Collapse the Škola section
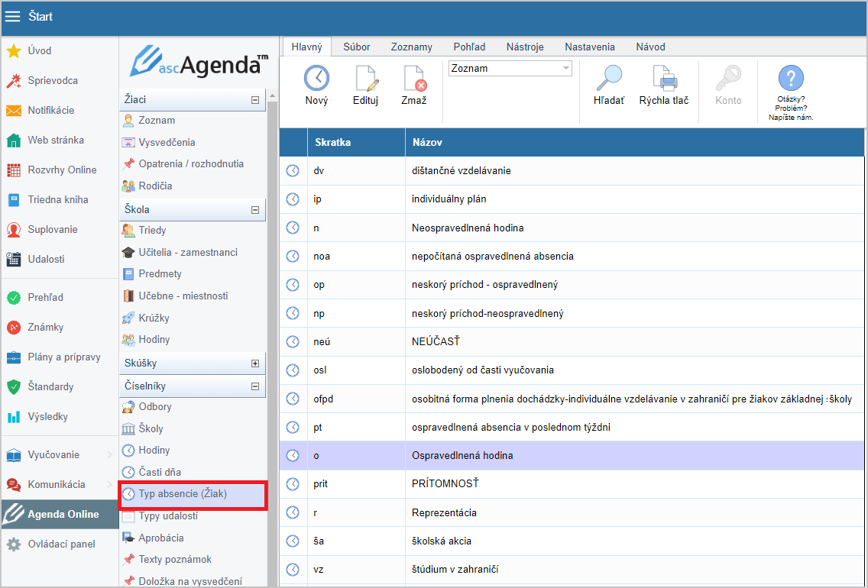This screenshot has height=588, width=868. [255, 210]
